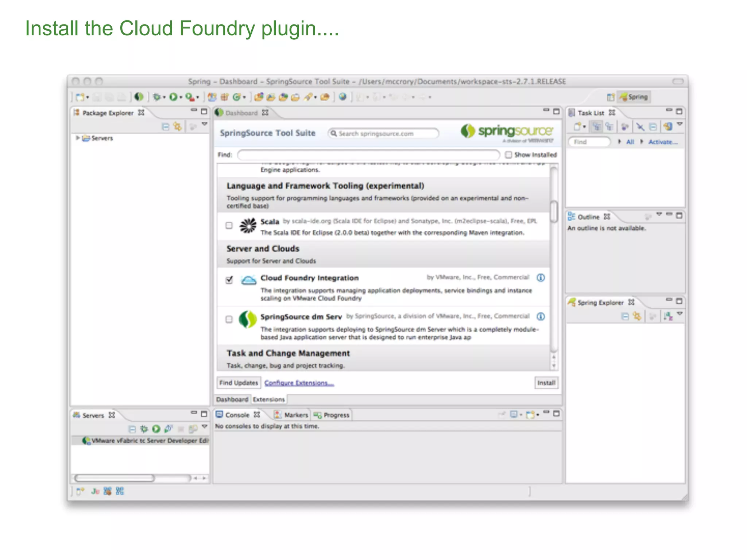Click the Open Perspective icon
Viewport: 747px width, 560px height.
coord(610,97)
